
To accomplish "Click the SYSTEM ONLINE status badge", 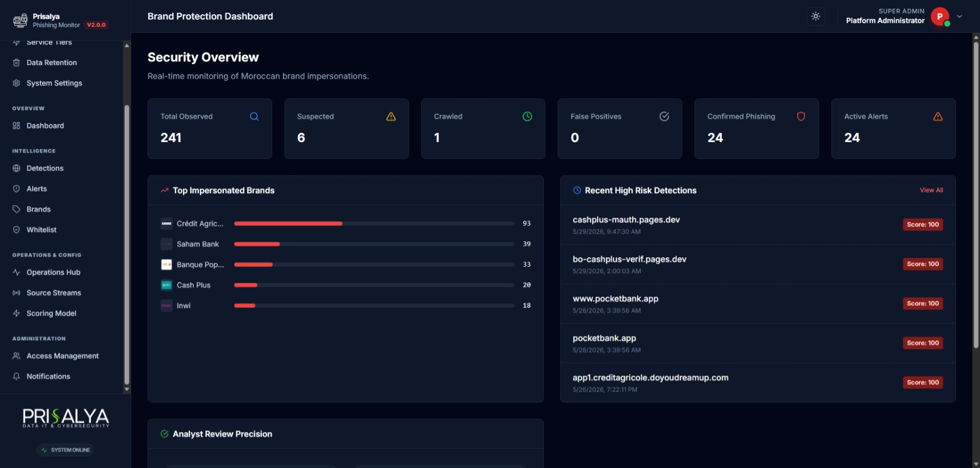I will pyautogui.click(x=66, y=450).
